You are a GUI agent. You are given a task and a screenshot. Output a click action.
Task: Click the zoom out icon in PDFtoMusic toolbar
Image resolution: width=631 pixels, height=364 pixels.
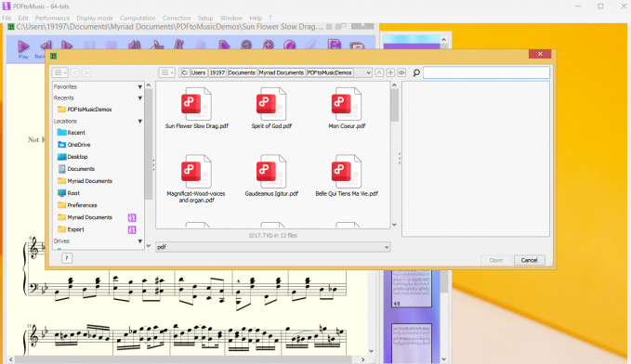click(x=246, y=45)
